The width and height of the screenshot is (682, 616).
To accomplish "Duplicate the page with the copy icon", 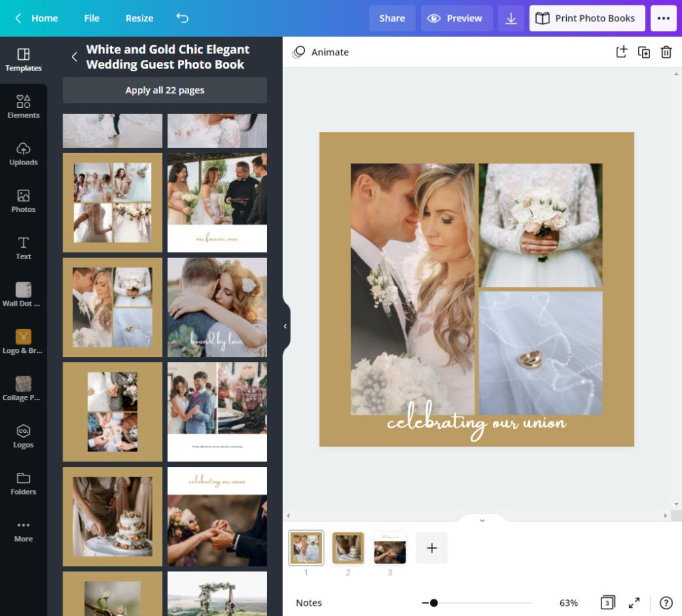I will click(644, 52).
